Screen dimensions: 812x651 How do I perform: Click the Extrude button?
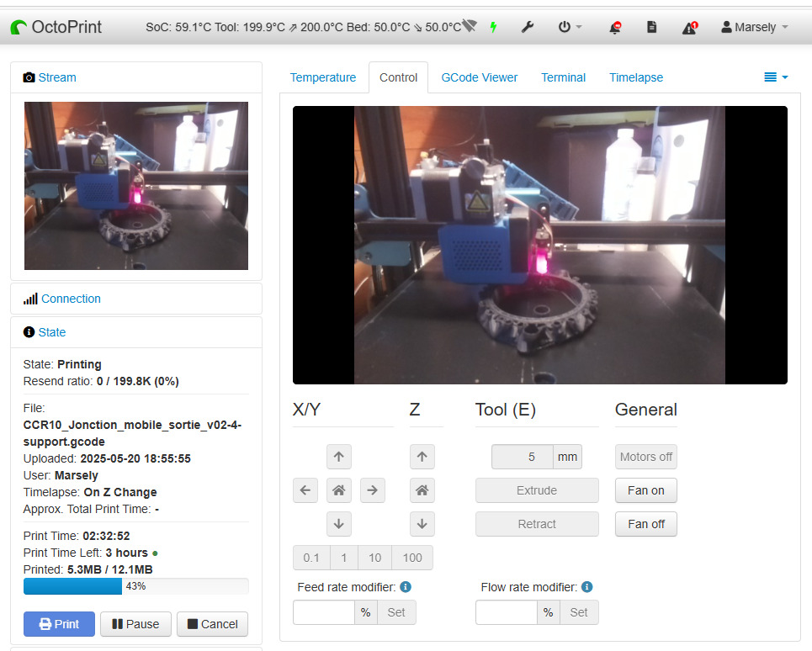point(537,490)
